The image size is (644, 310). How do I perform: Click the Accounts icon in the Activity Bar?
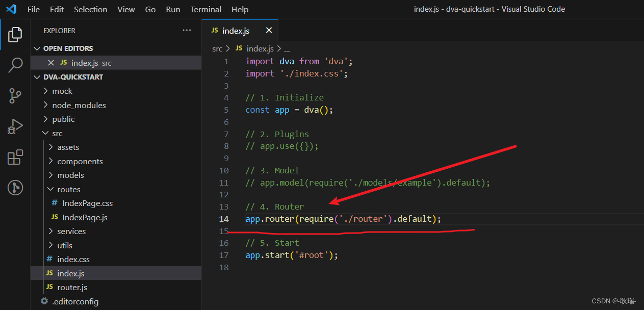(x=15, y=188)
